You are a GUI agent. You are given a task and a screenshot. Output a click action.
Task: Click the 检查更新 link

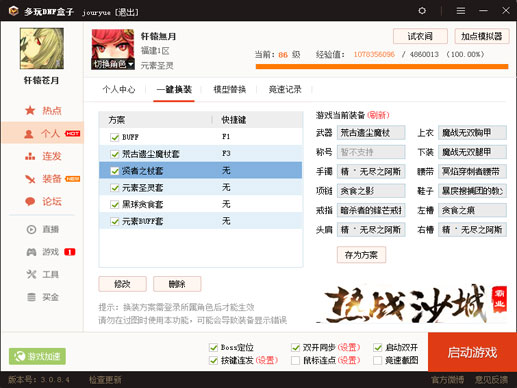click(x=105, y=380)
